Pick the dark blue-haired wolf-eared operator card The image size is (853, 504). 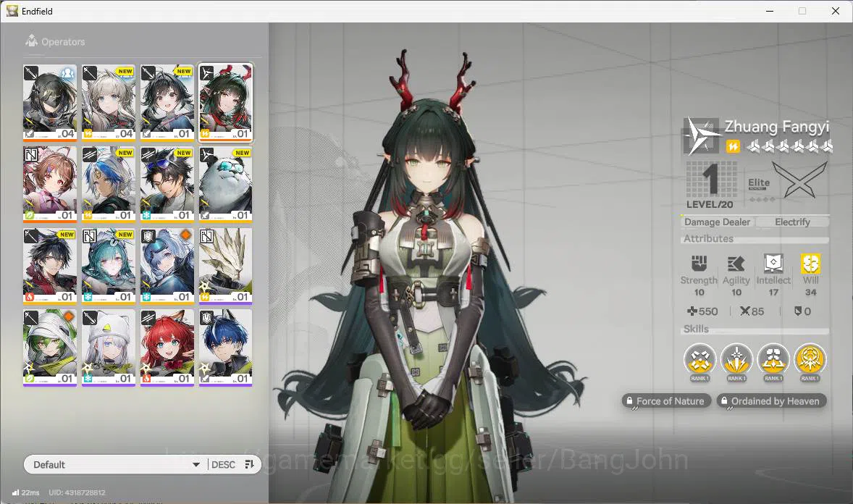pyautogui.click(x=226, y=348)
